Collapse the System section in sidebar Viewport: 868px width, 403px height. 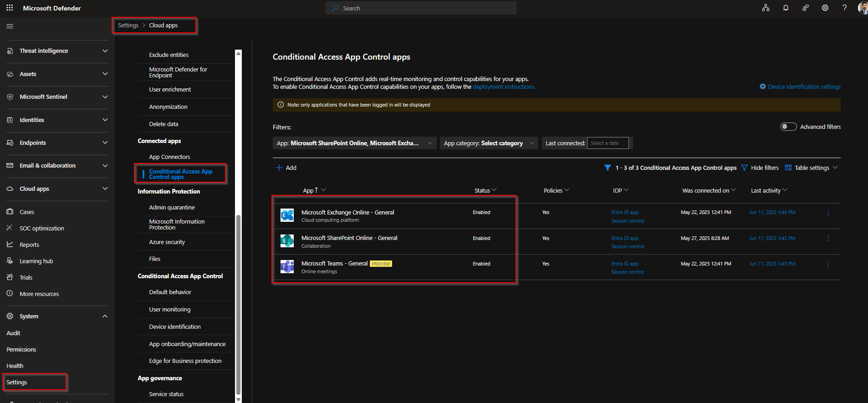105,316
